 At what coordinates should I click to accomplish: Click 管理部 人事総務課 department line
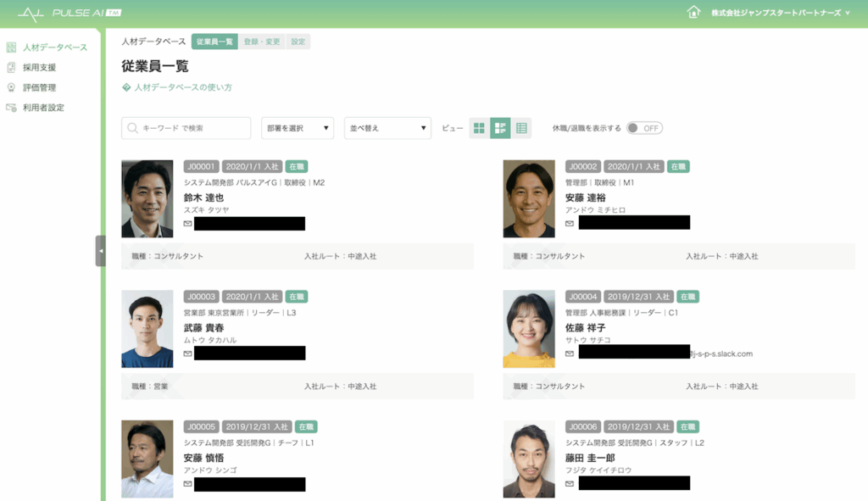tap(621, 313)
